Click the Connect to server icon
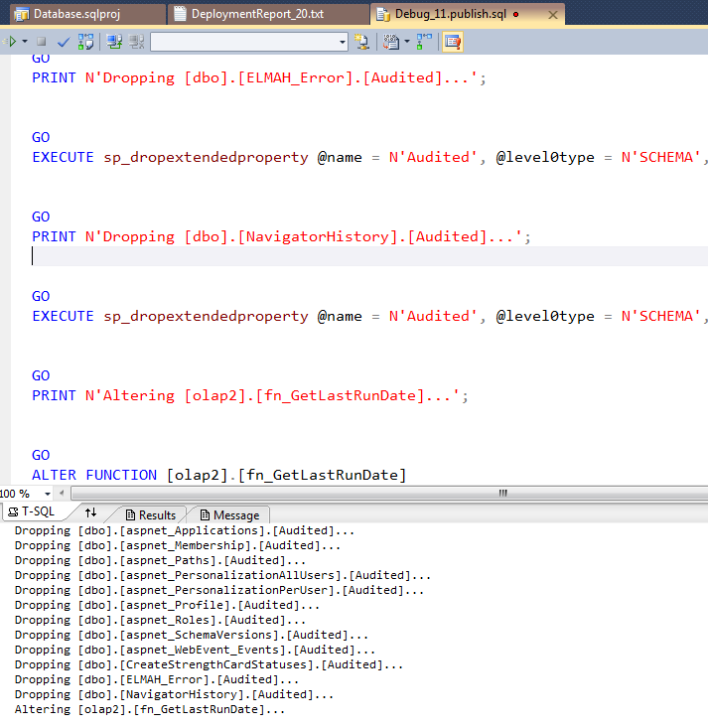This screenshot has width=708, height=728. pos(114,42)
